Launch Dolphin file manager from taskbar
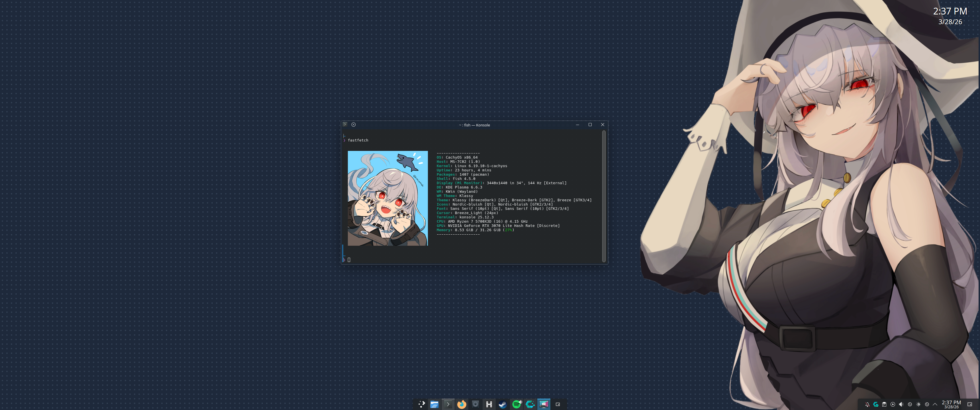 coord(434,404)
